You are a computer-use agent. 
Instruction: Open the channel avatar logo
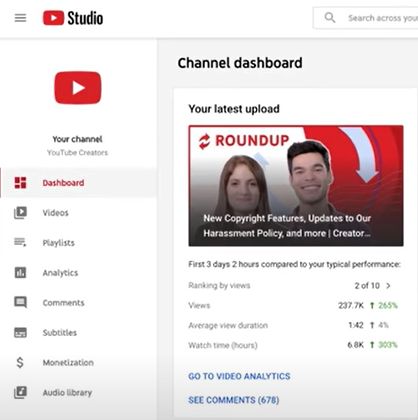click(x=78, y=87)
